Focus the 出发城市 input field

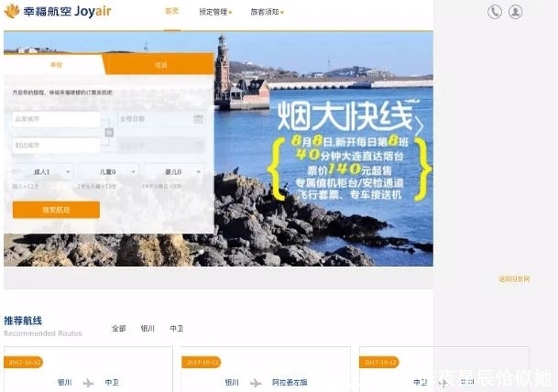point(57,119)
